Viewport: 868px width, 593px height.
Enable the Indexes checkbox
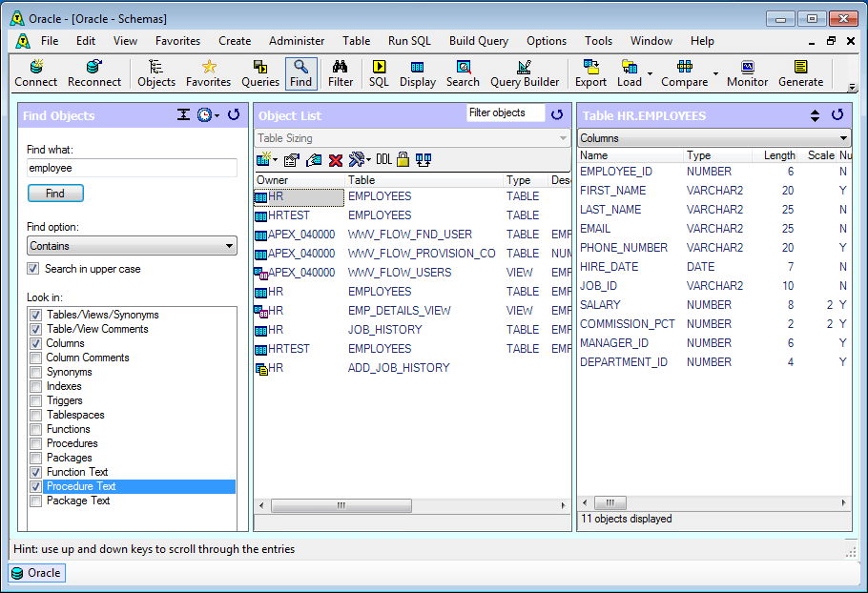[36, 386]
